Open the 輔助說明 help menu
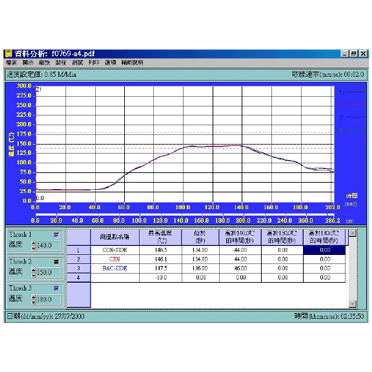Image resolution: width=372 pixels, height=372 pixels. [x=132, y=63]
